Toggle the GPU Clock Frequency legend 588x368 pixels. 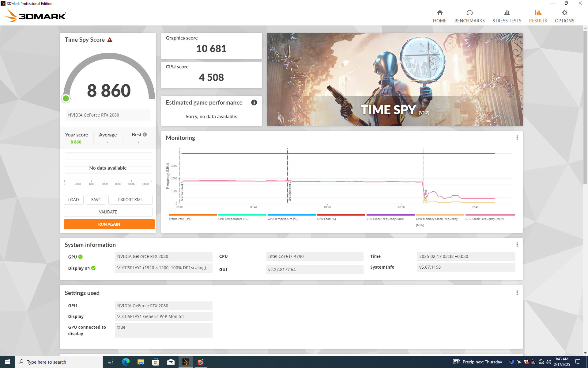490,217
